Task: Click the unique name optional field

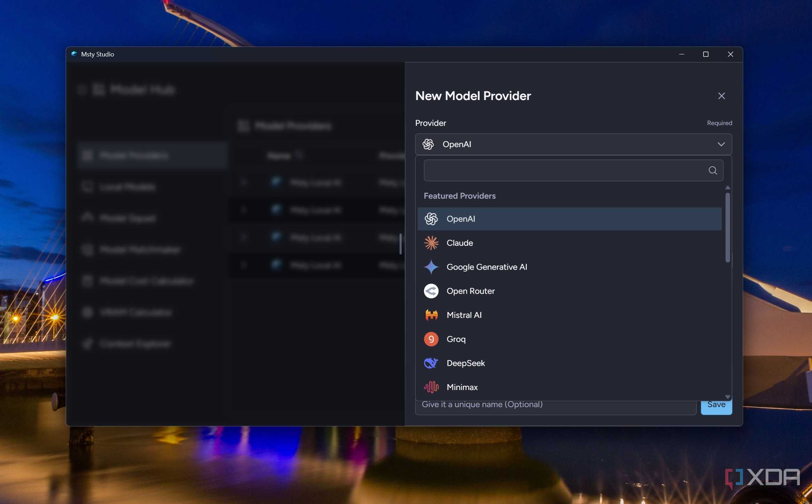Action: [556, 406]
